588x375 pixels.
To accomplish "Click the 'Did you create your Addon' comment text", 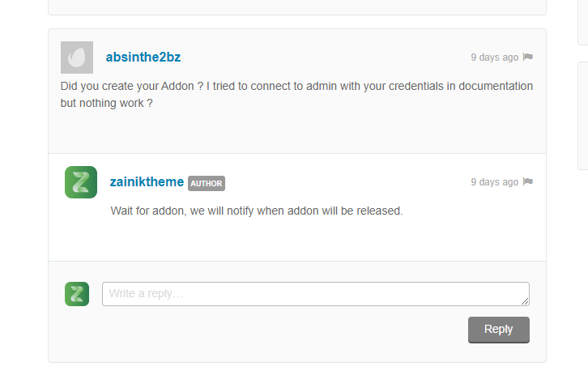I will pos(296,95).
